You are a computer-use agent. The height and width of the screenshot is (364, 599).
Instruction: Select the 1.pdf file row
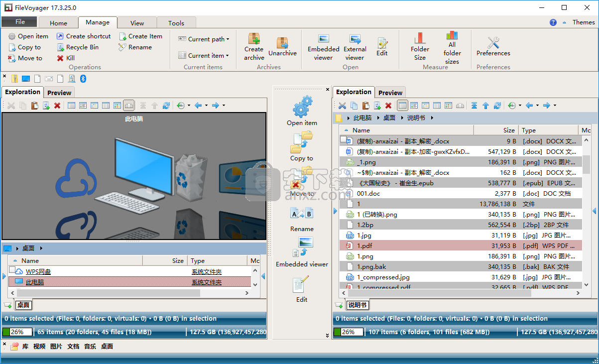click(461, 245)
